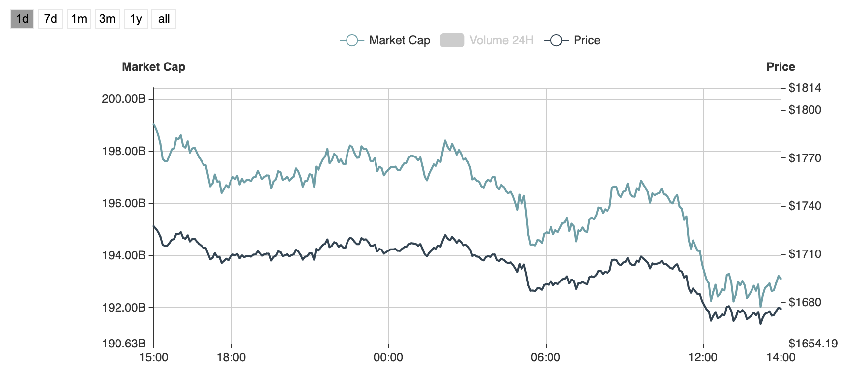Show the 1m time range
Viewport: 868px width, 375px height.
point(79,19)
